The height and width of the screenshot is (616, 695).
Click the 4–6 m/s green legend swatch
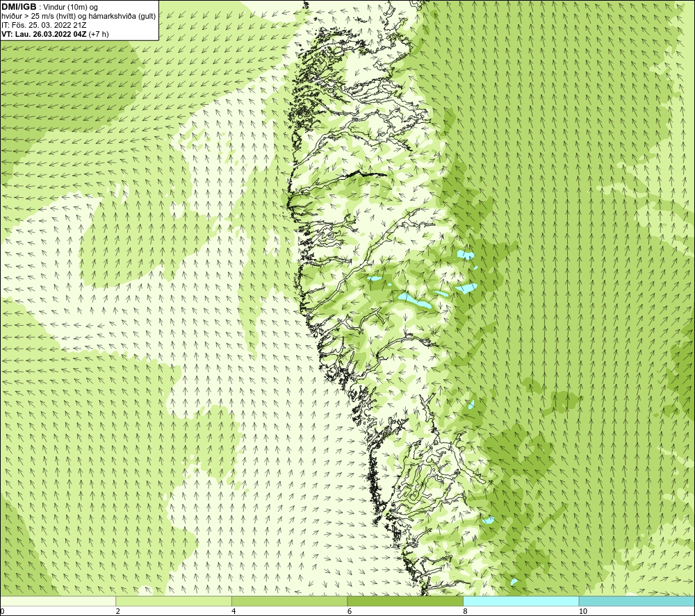pyautogui.click(x=289, y=601)
